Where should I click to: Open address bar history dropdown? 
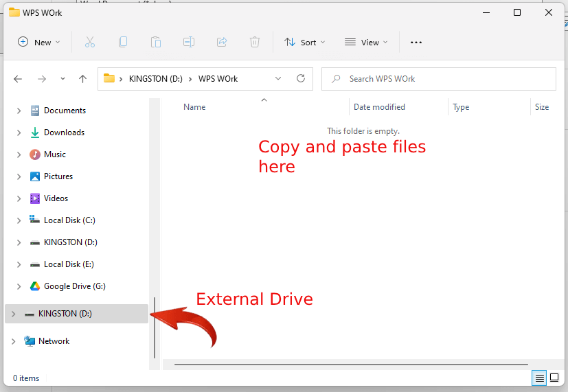pyautogui.click(x=278, y=78)
